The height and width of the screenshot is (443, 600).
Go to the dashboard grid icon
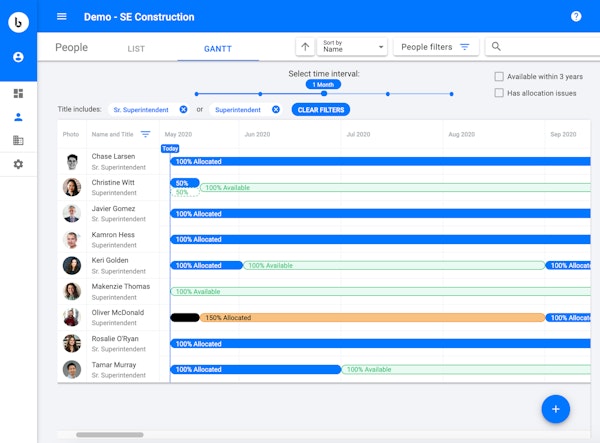click(x=18, y=93)
